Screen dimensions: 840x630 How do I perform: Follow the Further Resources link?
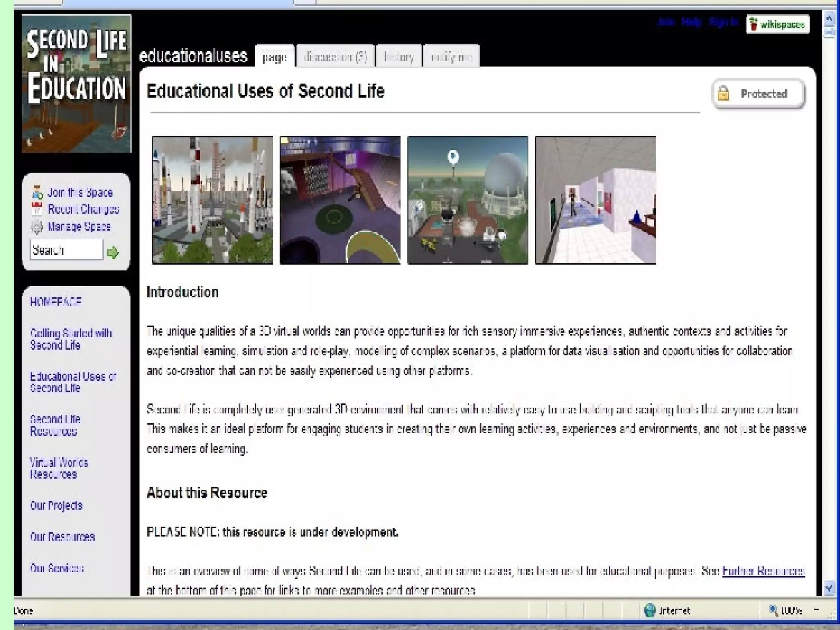pyautogui.click(x=763, y=571)
